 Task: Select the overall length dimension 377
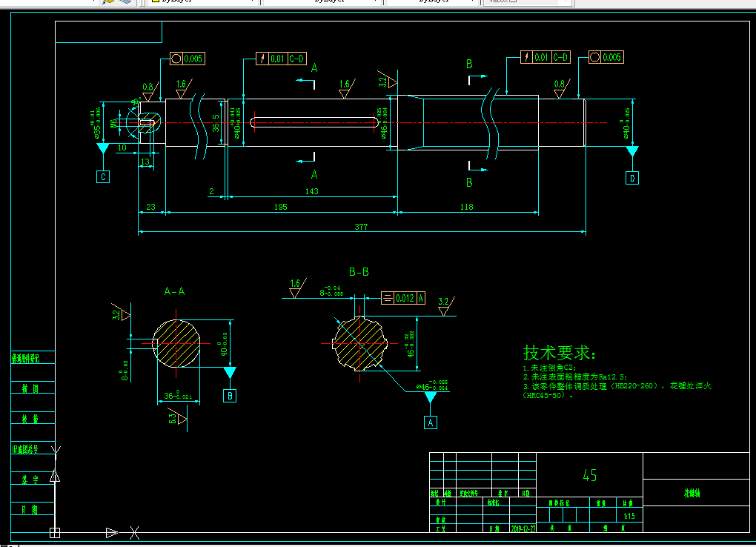[x=361, y=227]
